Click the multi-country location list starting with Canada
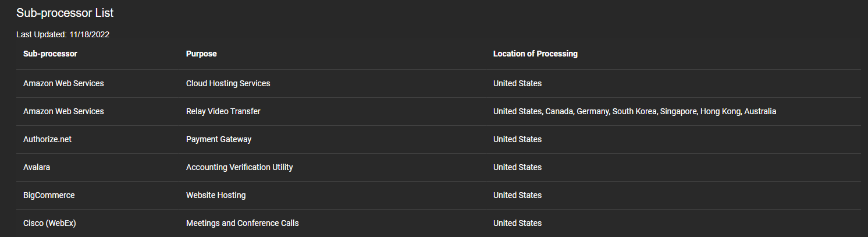This screenshot has width=868, height=237. coord(635,111)
